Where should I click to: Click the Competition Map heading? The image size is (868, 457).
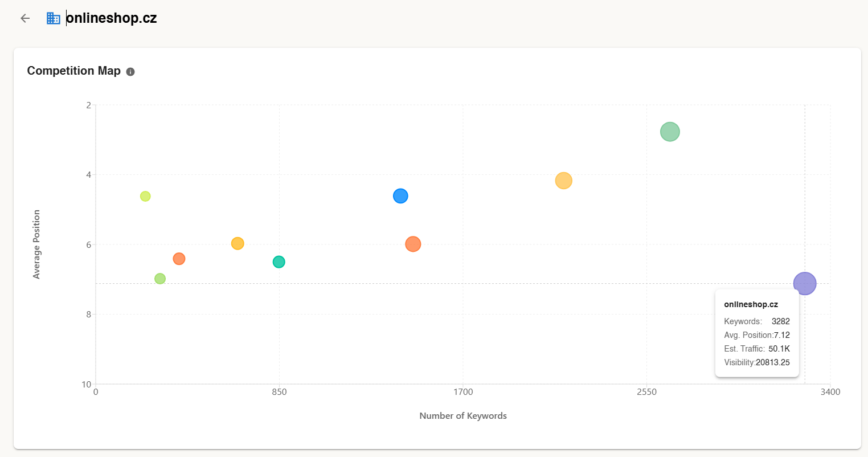click(74, 71)
